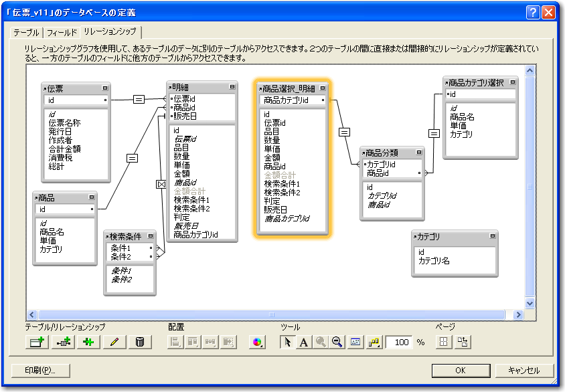Screen dimensions: 565x392
Task: Click the zoom out magnifier tool
Action: point(337,342)
